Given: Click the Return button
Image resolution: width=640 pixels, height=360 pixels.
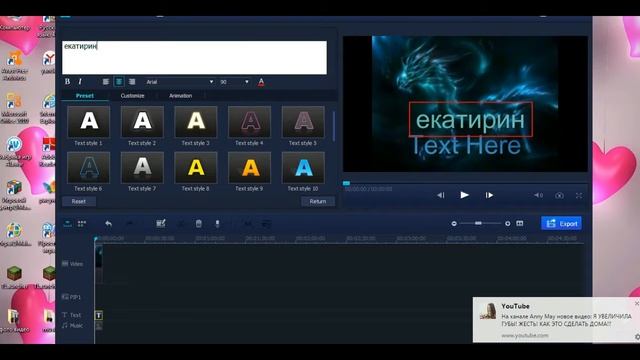Looking at the screenshot, I should pos(318,201).
